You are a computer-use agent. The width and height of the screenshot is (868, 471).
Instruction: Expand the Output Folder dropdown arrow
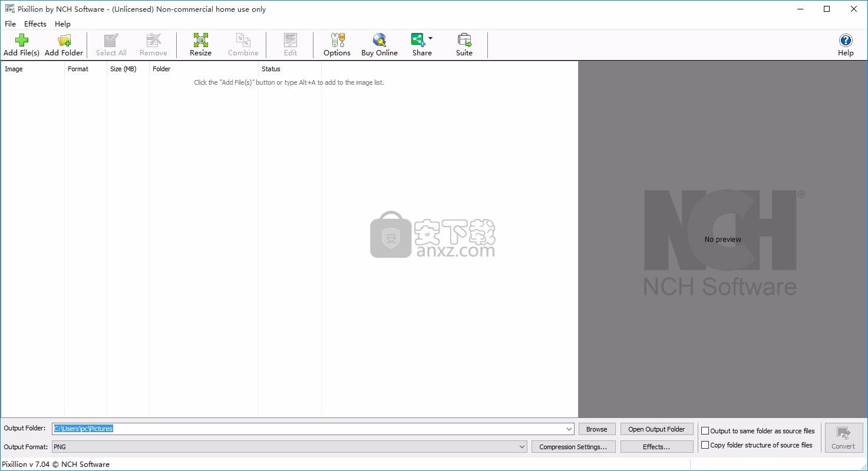point(569,429)
